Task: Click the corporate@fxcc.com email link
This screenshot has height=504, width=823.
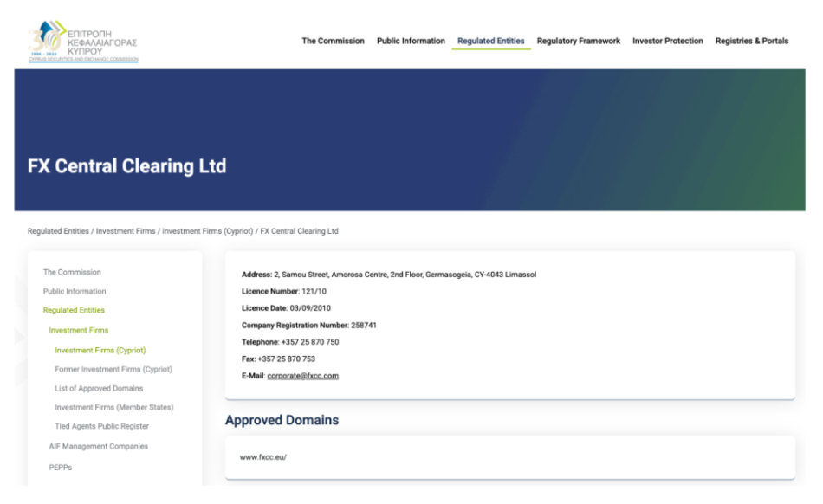Action: [x=303, y=376]
